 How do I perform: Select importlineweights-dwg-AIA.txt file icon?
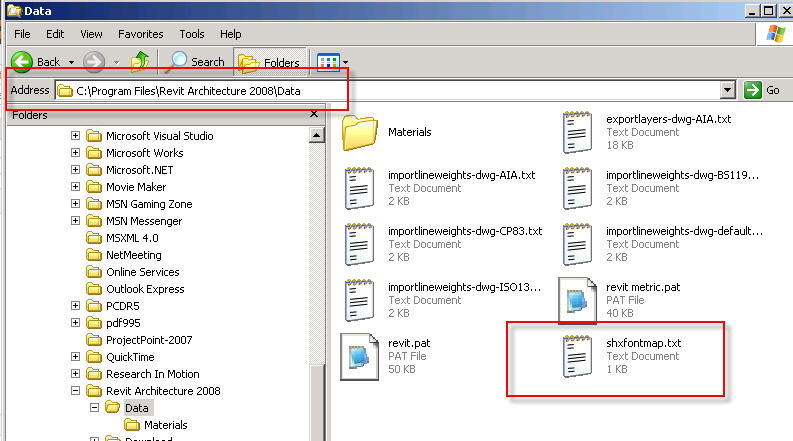(360, 188)
